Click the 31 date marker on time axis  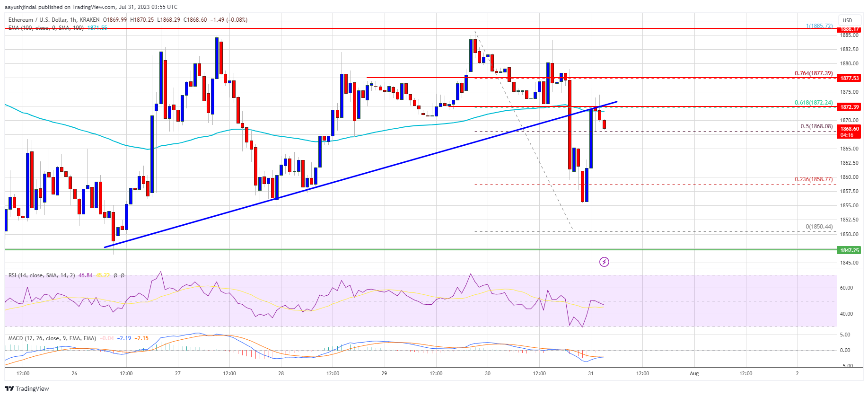[x=591, y=373]
